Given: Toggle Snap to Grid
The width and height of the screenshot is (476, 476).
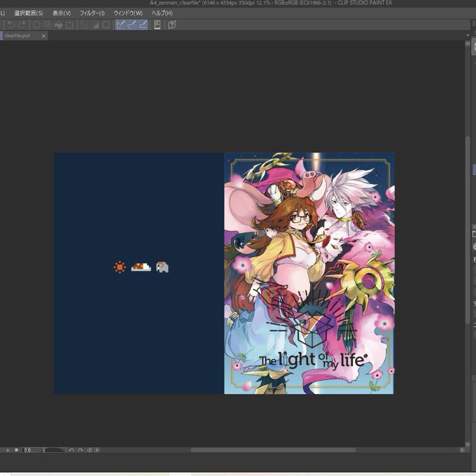Looking at the screenshot, I should [143, 25].
